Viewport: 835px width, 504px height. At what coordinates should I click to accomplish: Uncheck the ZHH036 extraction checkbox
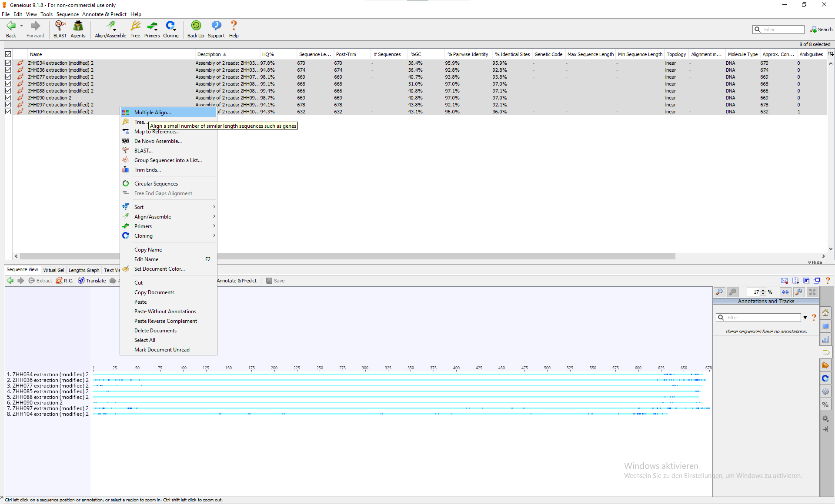(8, 70)
